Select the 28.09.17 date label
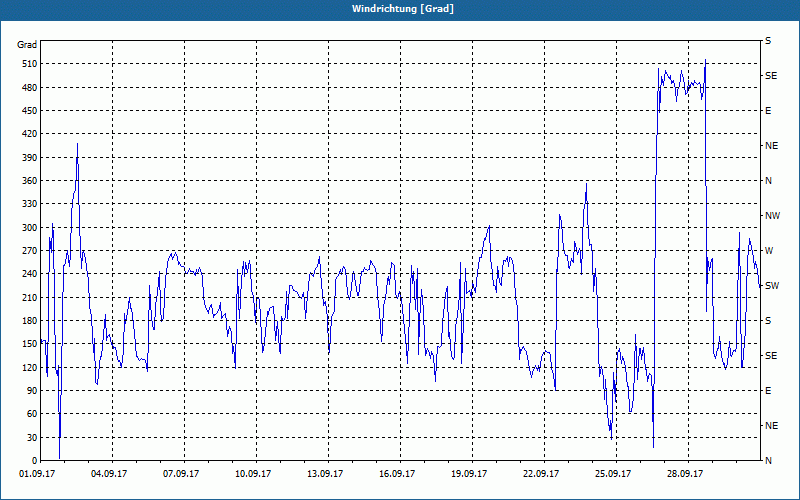 [x=685, y=474]
